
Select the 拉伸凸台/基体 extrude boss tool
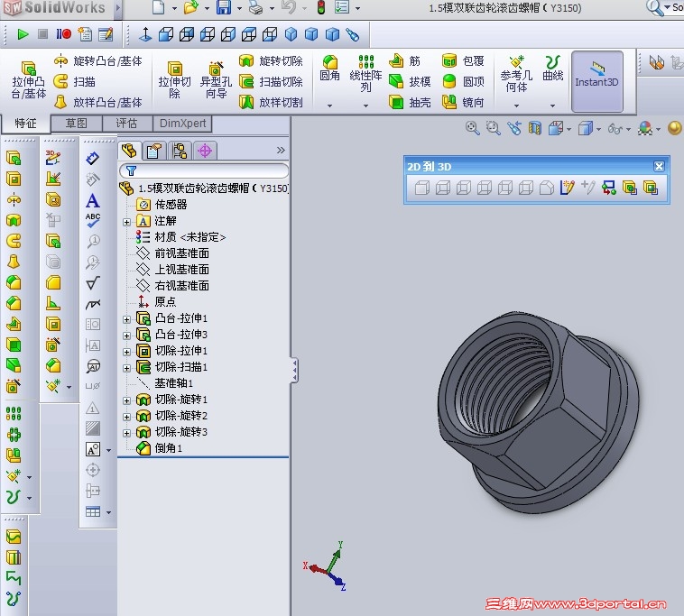[28, 79]
